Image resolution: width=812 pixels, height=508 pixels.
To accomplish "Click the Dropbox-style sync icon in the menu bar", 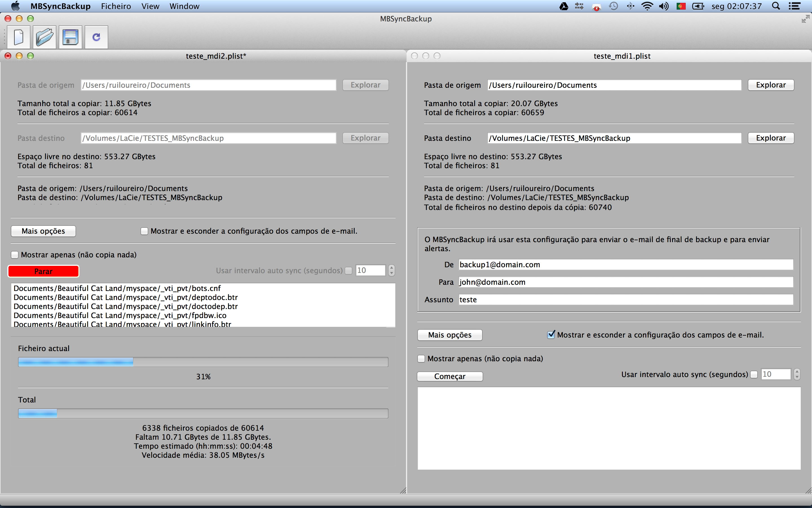I will pyautogui.click(x=579, y=6).
